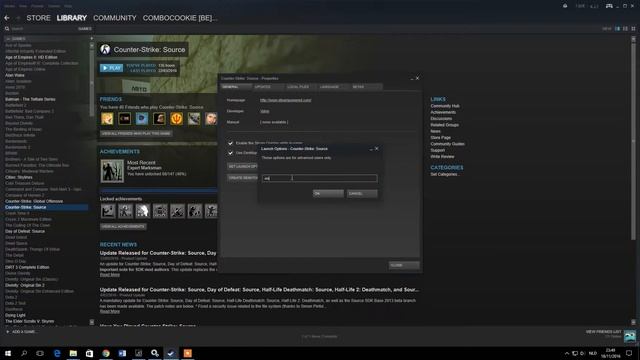This screenshot has height=360, width=640.
Task: Open the sixth friend avatar
Action: click(x=194, y=118)
